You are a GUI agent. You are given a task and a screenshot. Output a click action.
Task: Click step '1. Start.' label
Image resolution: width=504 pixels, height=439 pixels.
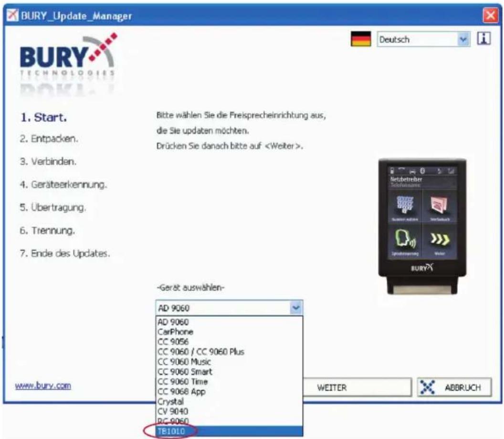(44, 117)
